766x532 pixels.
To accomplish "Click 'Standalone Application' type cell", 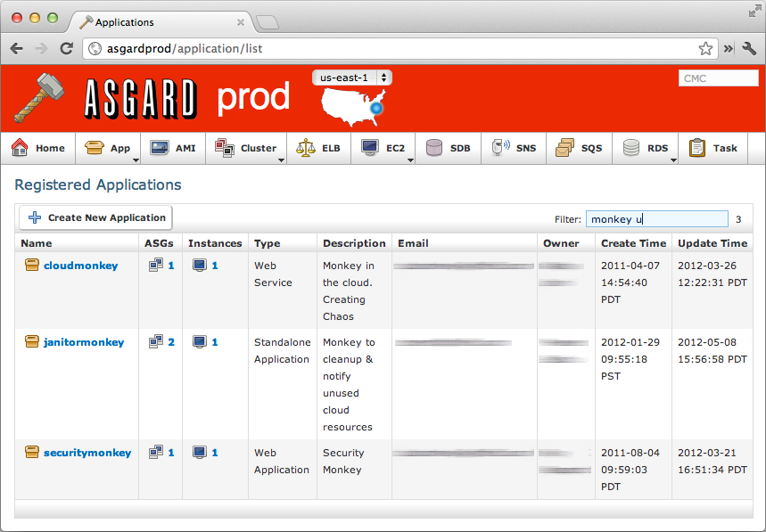I will [283, 350].
